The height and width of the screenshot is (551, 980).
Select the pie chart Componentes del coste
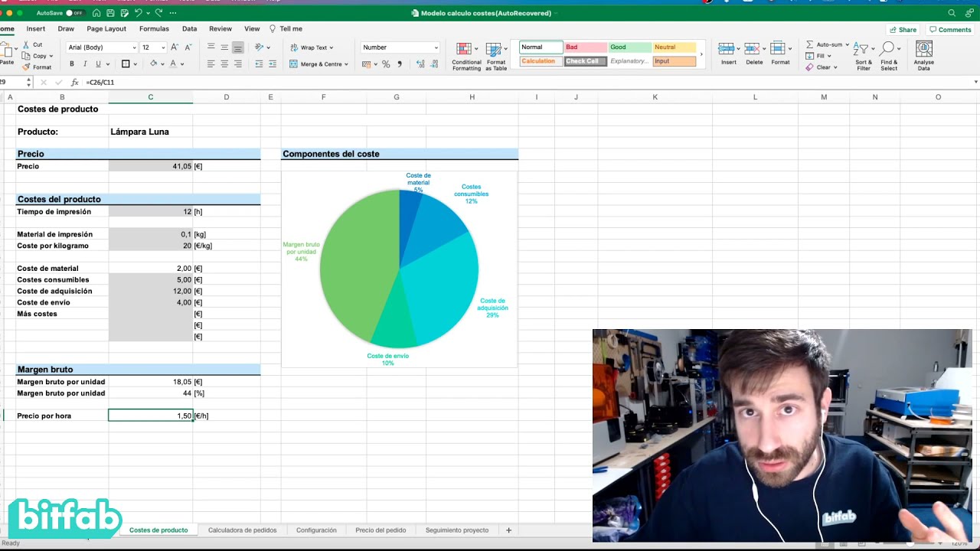399,269
